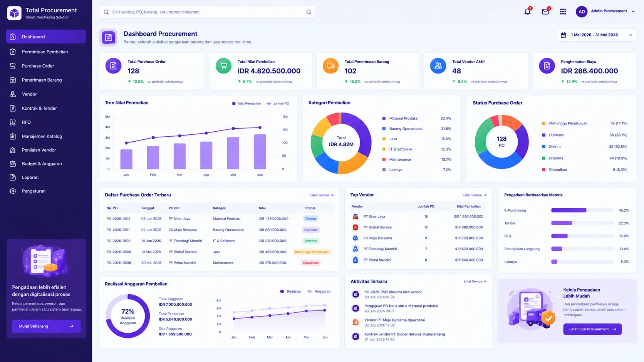Open Lihat Semua in Daftar Purchase Order Terbaru
The image size is (644, 362).
322,195
